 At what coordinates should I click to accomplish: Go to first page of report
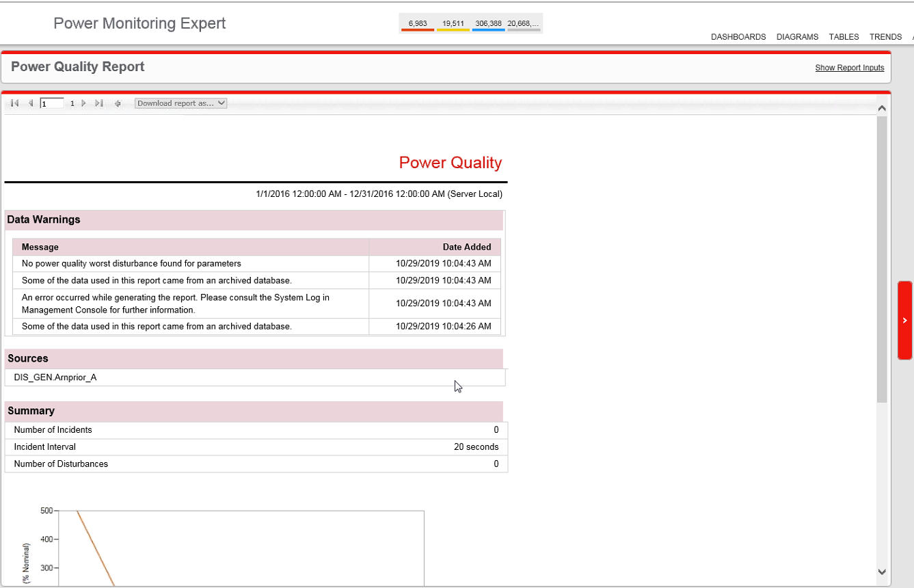(x=15, y=103)
